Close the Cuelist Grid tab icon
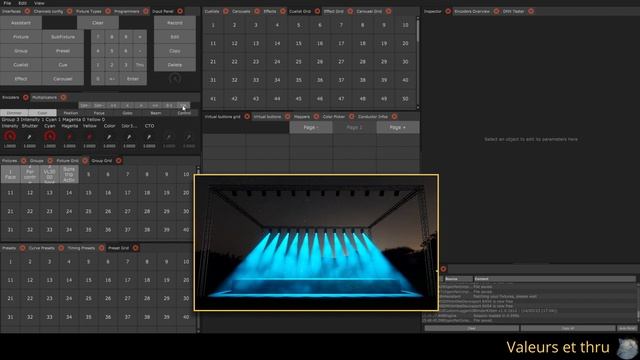This screenshot has width=640, height=360. tap(317, 11)
